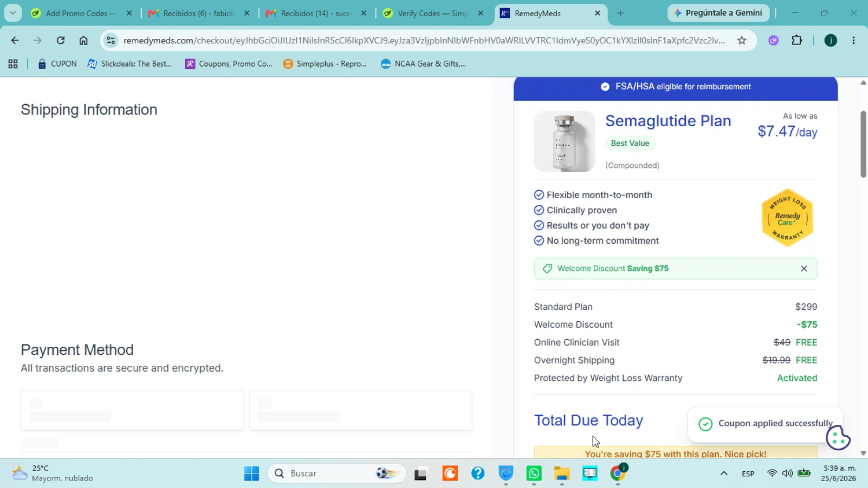Open the browser home page

83,40
